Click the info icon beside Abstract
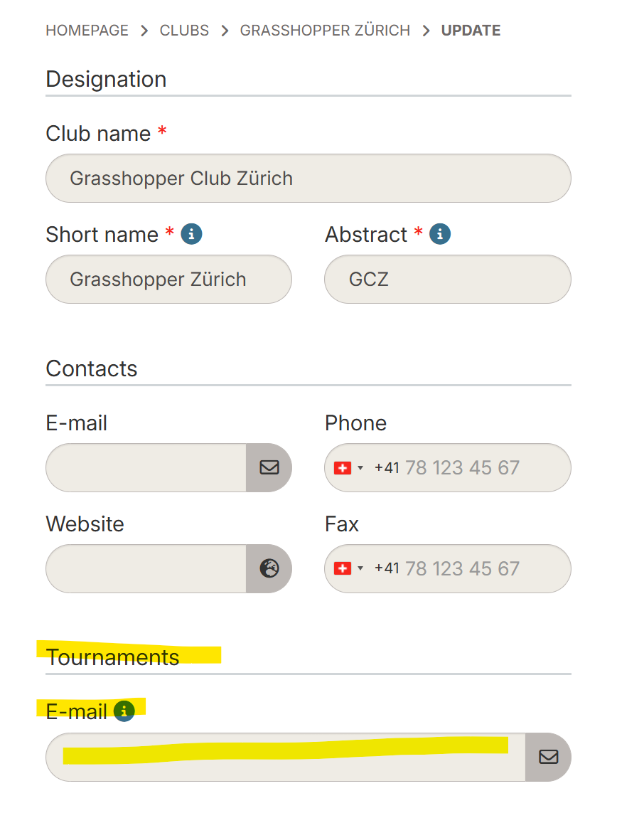The width and height of the screenshot is (644, 818). pos(439,233)
